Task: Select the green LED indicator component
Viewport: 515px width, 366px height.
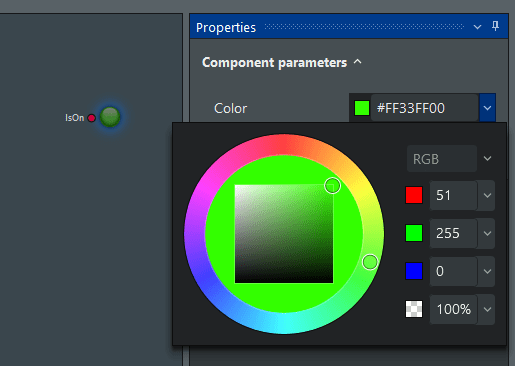Action: (x=110, y=117)
